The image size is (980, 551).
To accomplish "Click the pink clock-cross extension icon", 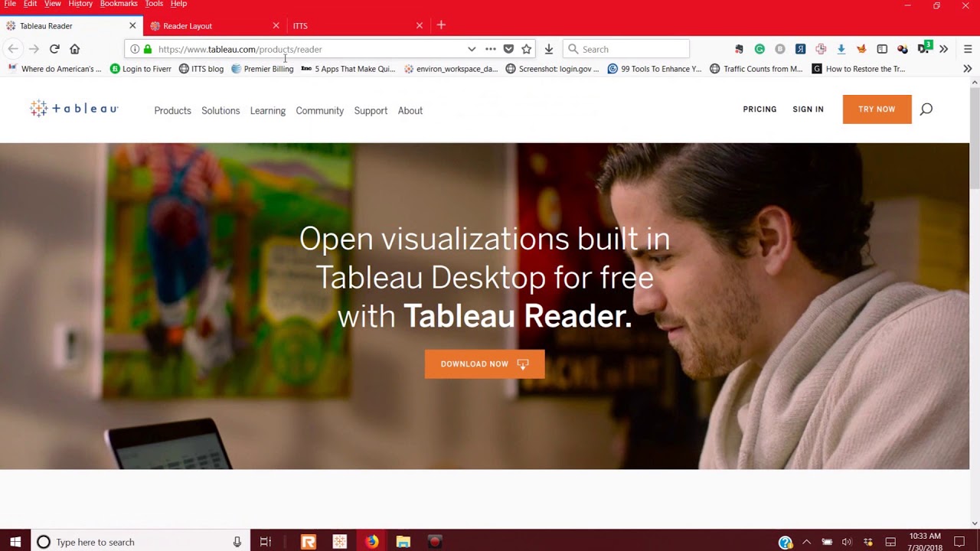I will click(x=821, y=49).
